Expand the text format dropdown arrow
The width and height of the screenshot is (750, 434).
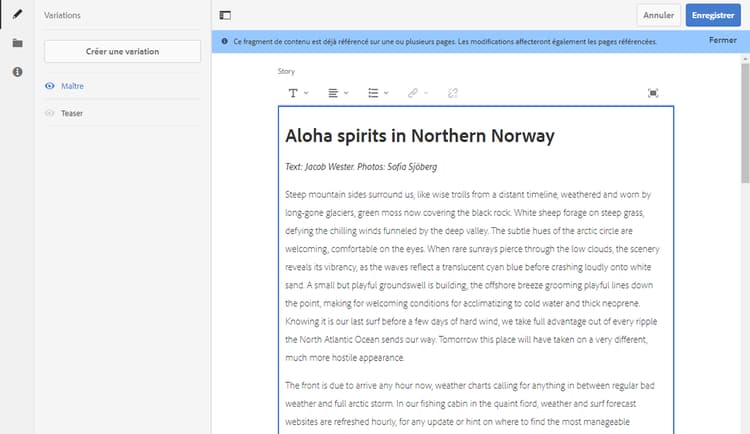pyautogui.click(x=306, y=93)
